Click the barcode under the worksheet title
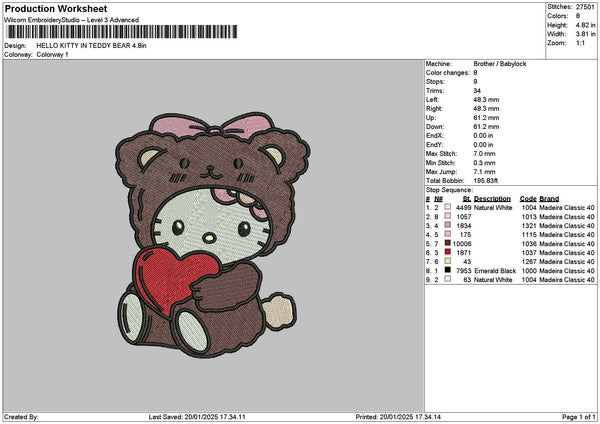 pyautogui.click(x=122, y=32)
